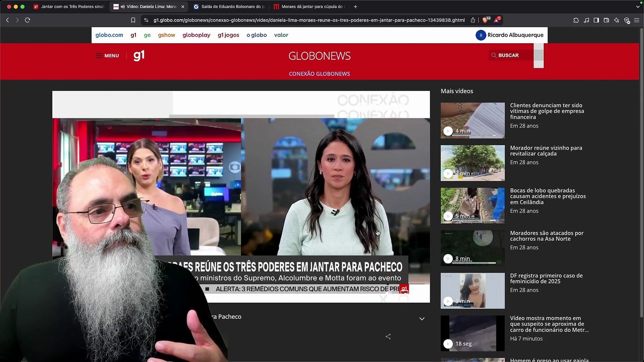
Task: Open the g1 link in top bar
Action: tap(133, 35)
